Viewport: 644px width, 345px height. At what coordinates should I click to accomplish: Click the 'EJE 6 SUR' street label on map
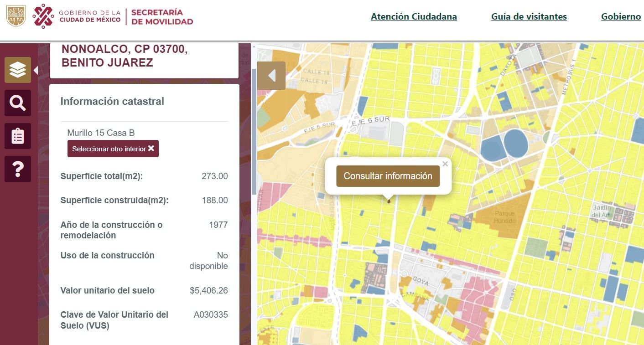371,121
